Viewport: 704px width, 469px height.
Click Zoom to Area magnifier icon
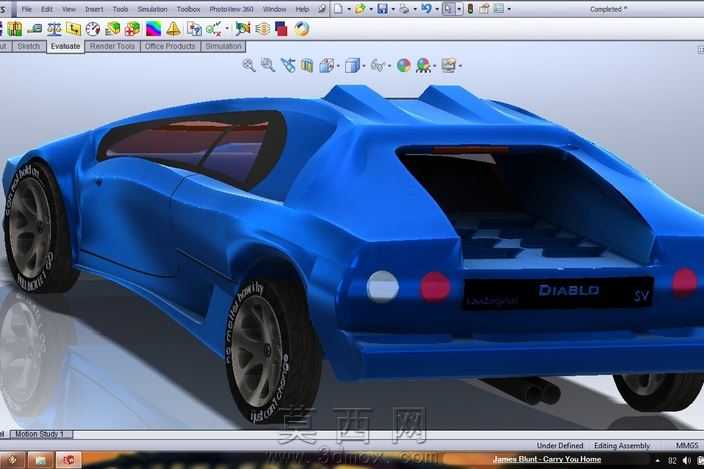tap(268, 65)
